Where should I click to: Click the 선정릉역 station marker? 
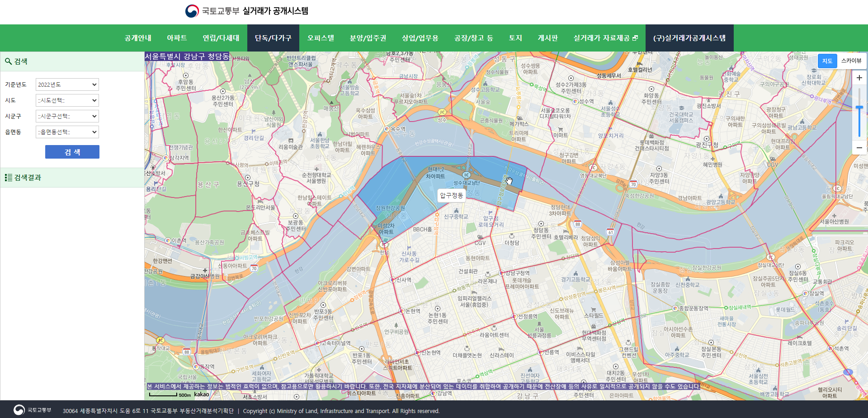[x=514, y=316]
